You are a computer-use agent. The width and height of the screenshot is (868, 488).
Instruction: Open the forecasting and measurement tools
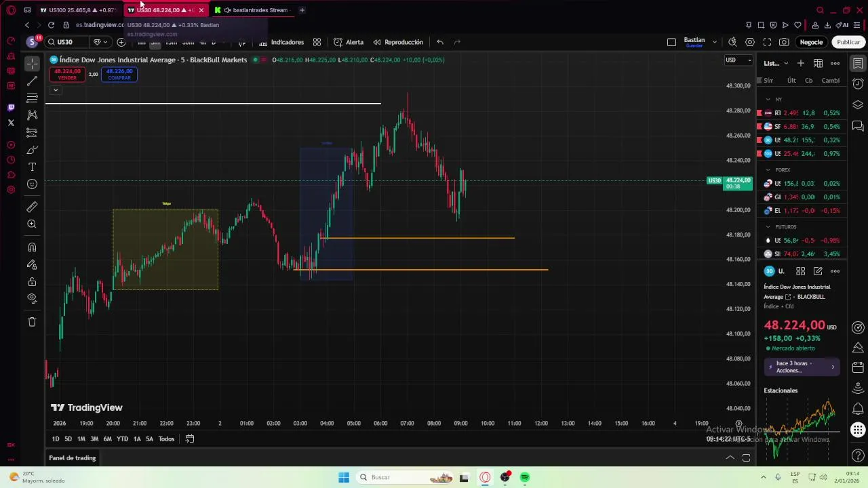pos(32,132)
